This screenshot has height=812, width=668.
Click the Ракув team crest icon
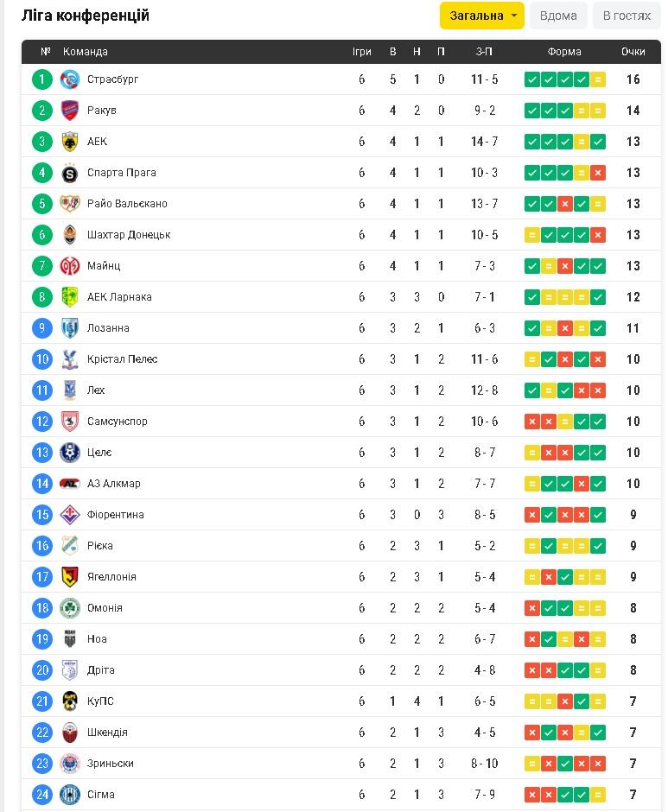pos(70,111)
